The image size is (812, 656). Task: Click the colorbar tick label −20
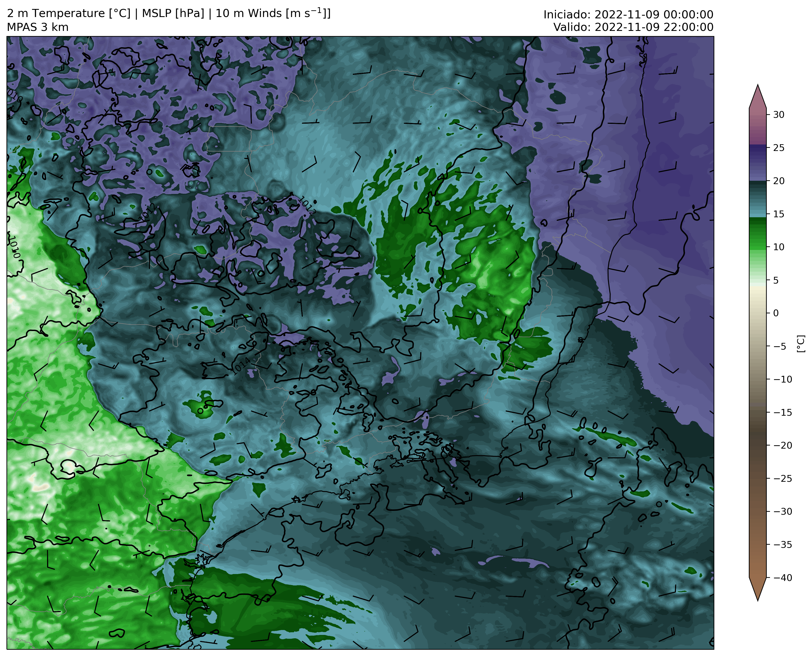tap(782, 445)
